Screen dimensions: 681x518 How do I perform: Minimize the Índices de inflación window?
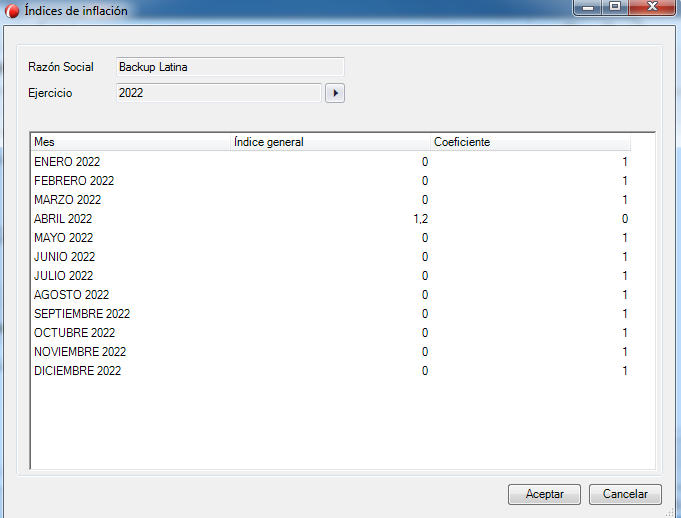click(x=588, y=7)
